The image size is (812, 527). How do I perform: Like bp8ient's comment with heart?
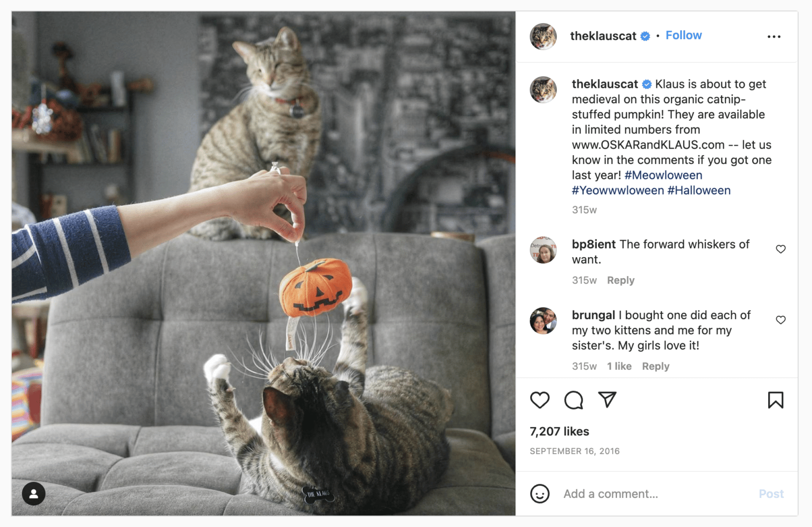pyautogui.click(x=781, y=249)
